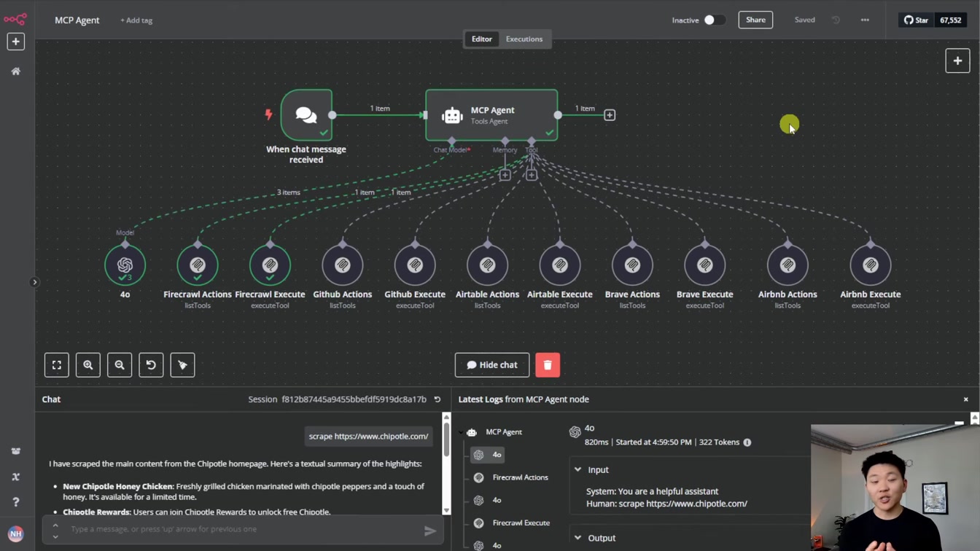
Task: Zoom in on the canvas
Action: click(x=88, y=365)
